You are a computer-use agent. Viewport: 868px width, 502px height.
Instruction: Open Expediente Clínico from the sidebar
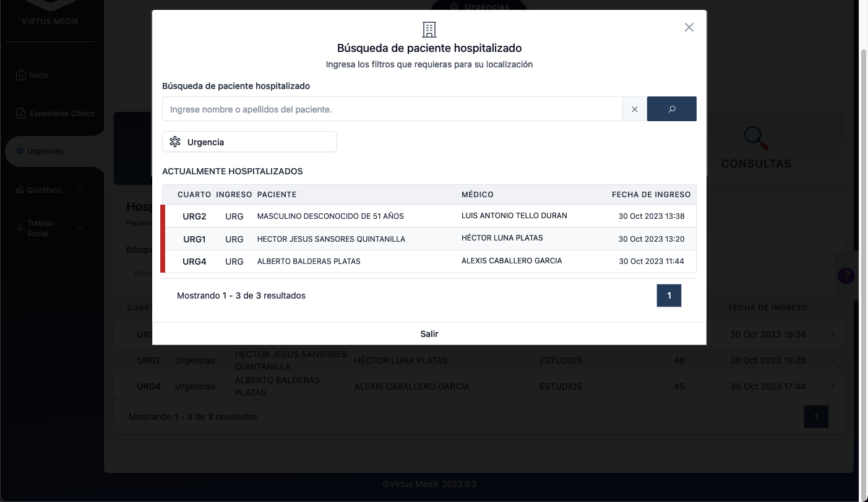62,113
